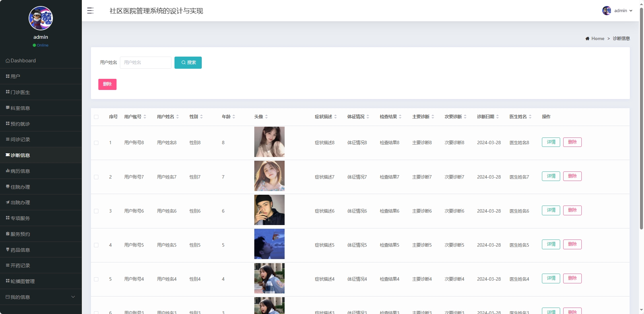Click the icon beside 预约就诊

pyautogui.click(x=8, y=123)
